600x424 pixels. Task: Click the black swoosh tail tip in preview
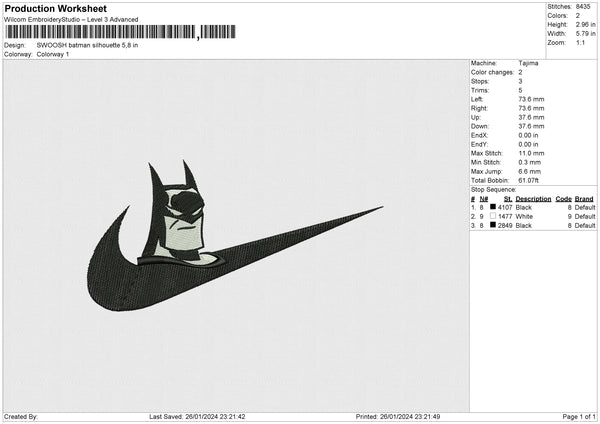(377, 209)
